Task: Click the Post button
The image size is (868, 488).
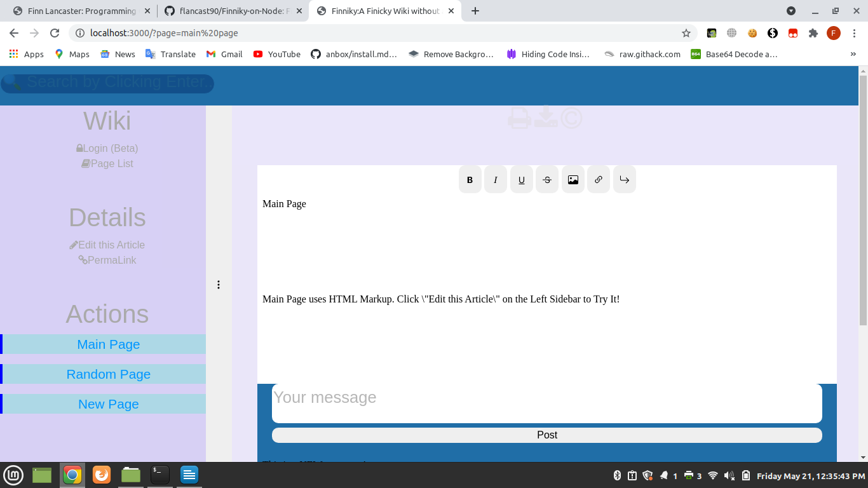Action: point(547,435)
